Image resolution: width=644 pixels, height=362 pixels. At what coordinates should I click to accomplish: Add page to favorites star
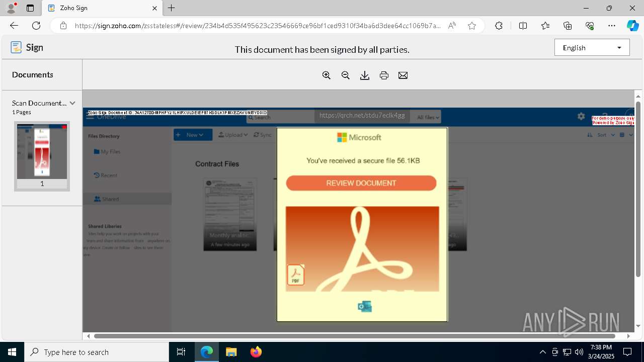[472, 26]
